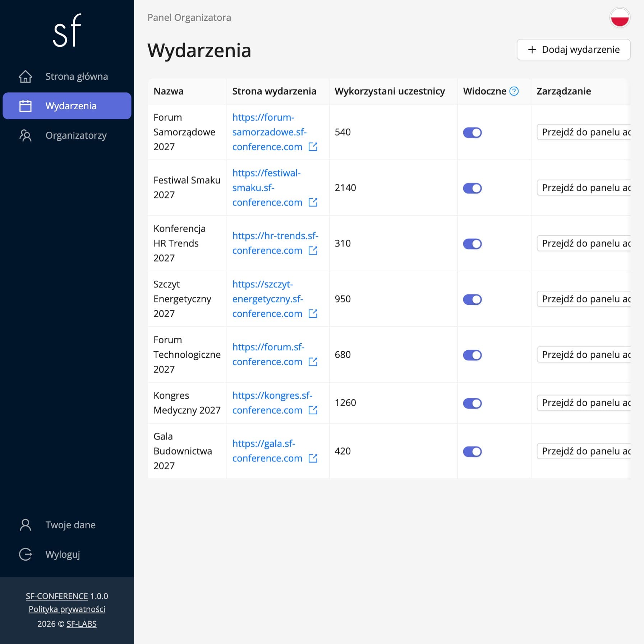Click external link icon for festiwal-smaku URL
The width and height of the screenshot is (644, 644).
313,202
